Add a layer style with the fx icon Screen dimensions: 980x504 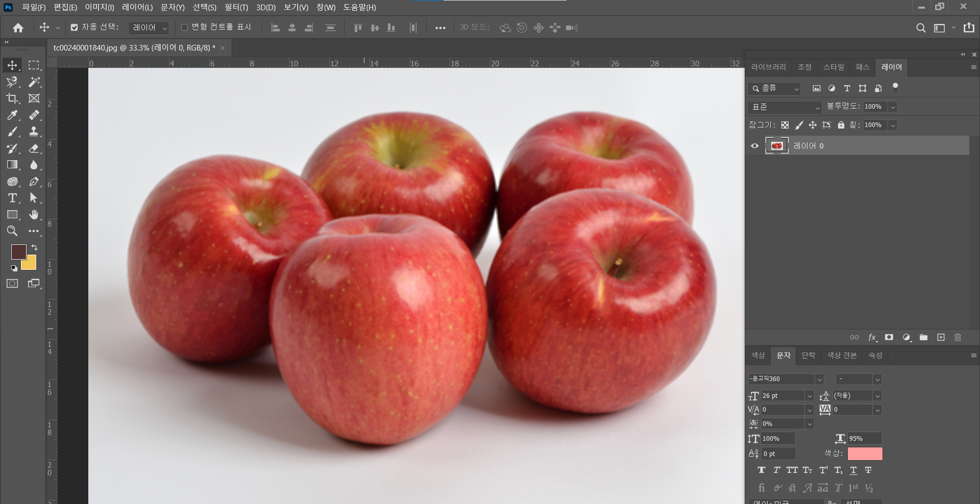(x=872, y=337)
